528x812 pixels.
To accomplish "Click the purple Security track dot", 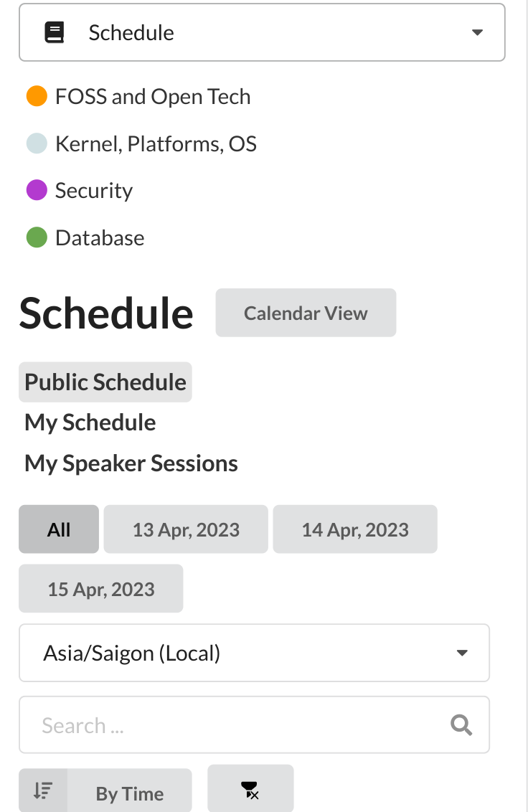I will (x=37, y=190).
